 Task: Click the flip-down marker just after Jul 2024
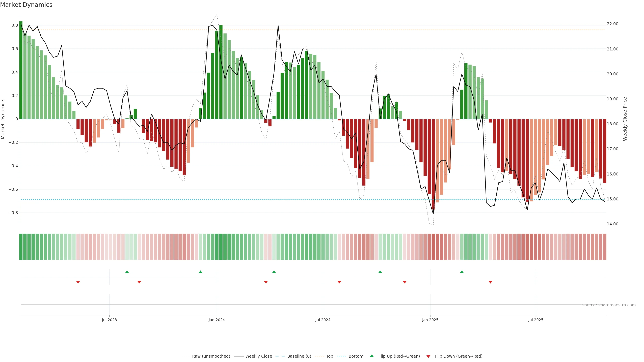(339, 282)
